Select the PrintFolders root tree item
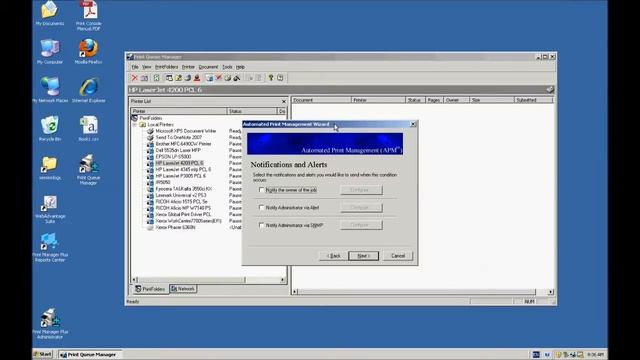 pyautogui.click(x=151, y=118)
